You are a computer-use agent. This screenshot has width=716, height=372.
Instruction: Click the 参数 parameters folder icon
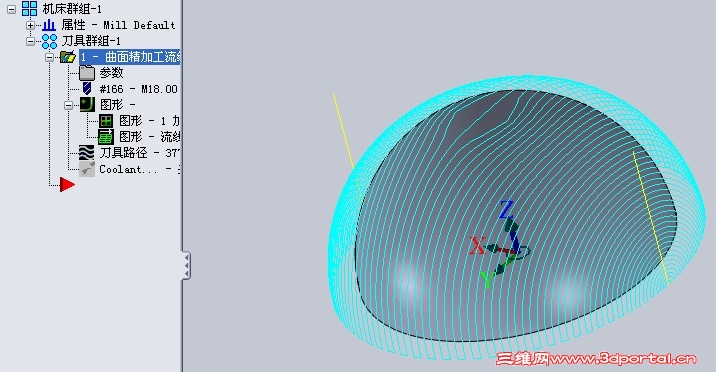(x=87, y=73)
